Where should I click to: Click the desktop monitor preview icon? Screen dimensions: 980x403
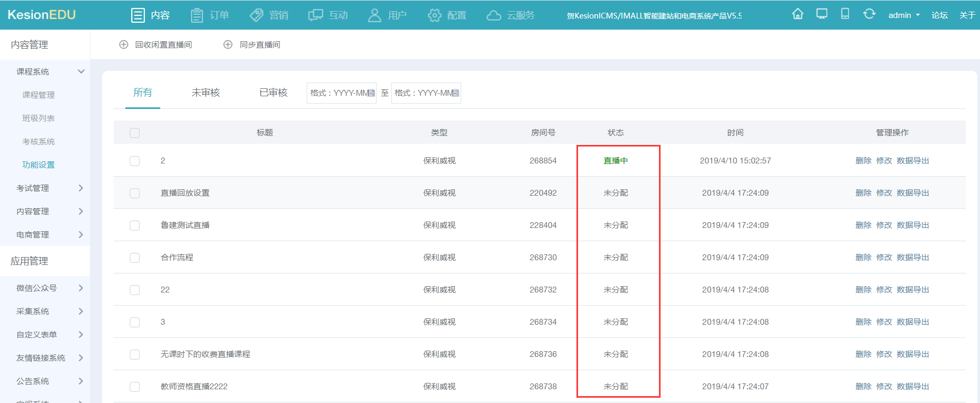821,14
